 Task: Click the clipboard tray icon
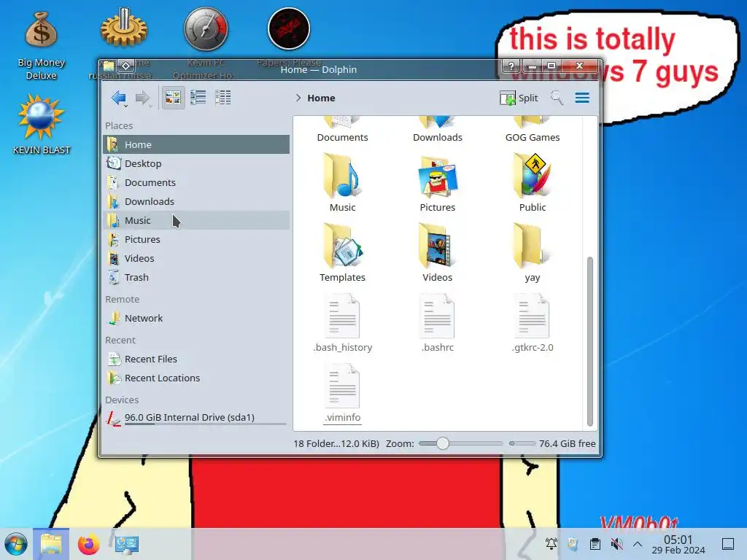coord(595,543)
